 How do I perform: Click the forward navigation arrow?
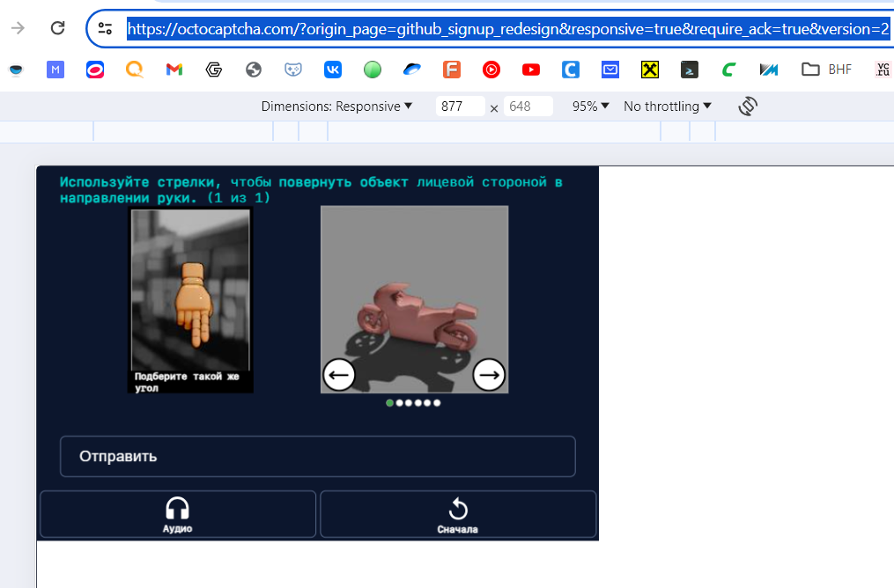[17, 27]
